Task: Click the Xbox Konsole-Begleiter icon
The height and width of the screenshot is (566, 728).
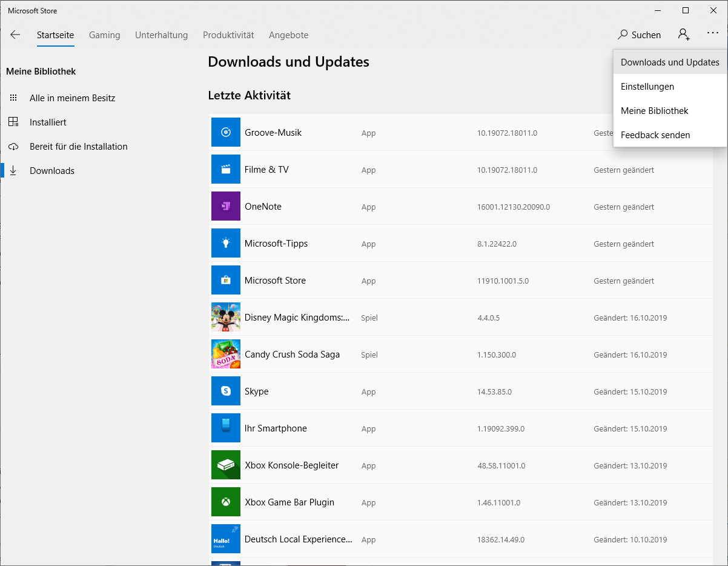Action: [226, 465]
